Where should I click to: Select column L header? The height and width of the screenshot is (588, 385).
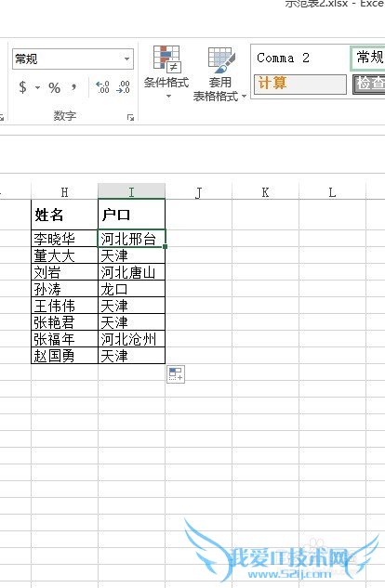pyautogui.click(x=332, y=192)
